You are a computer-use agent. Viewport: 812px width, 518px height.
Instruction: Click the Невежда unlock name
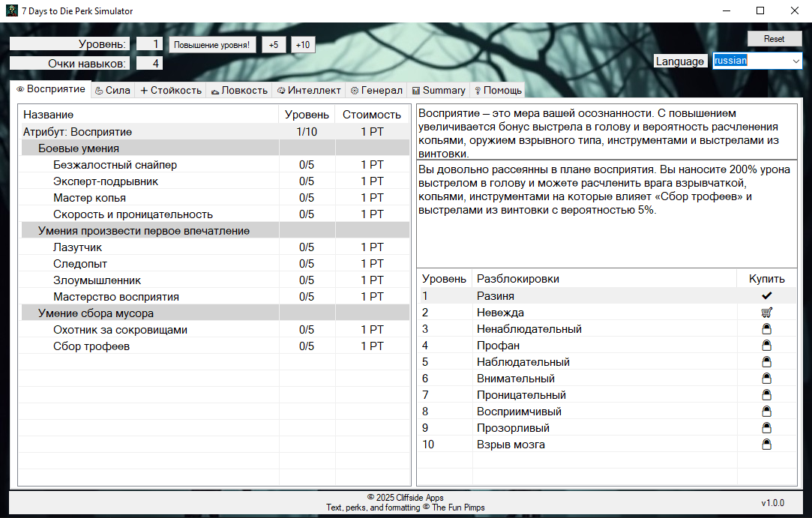pyautogui.click(x=500, y=313)
